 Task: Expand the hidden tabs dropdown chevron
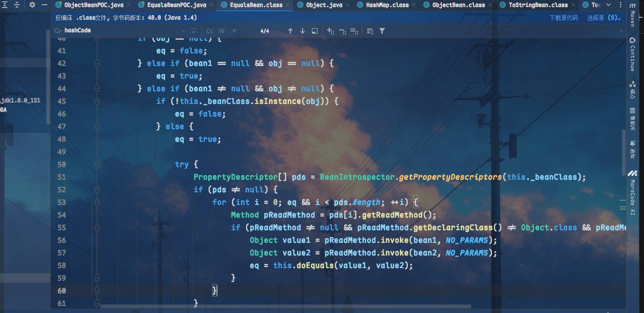pos(608,5)
